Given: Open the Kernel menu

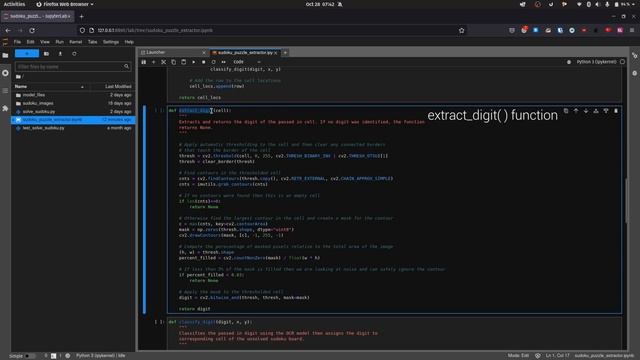Looking at the screenshot, I should point(76,42).
